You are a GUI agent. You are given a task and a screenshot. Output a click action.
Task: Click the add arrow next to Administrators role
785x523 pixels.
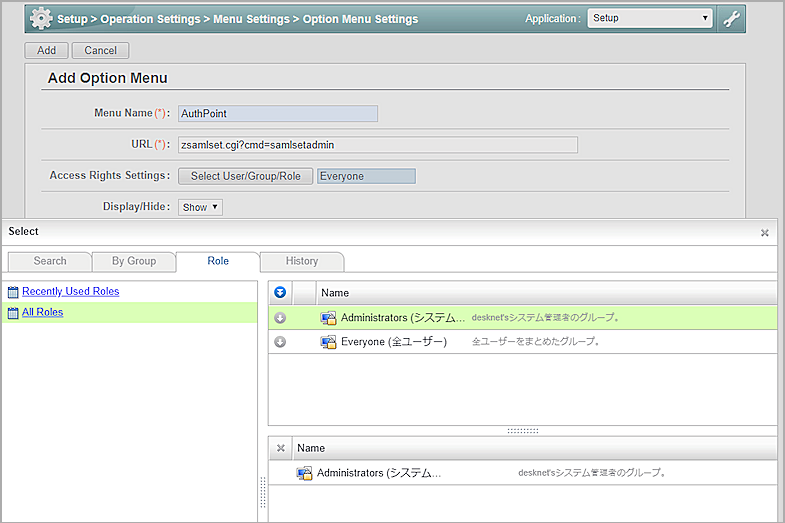pos(281,318)
